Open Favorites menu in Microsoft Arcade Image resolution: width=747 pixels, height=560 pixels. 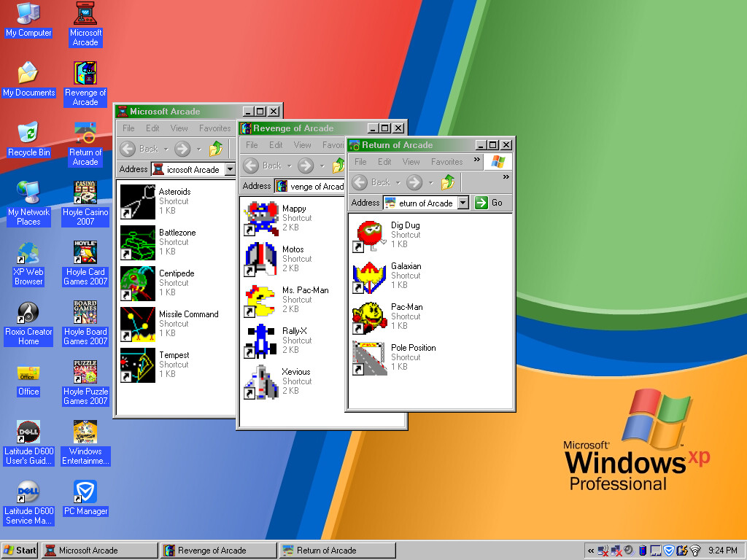point(215,128)
